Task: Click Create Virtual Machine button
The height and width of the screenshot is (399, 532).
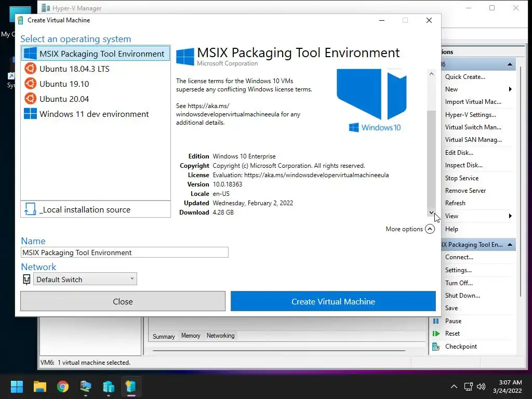Action: pos(333,301)
